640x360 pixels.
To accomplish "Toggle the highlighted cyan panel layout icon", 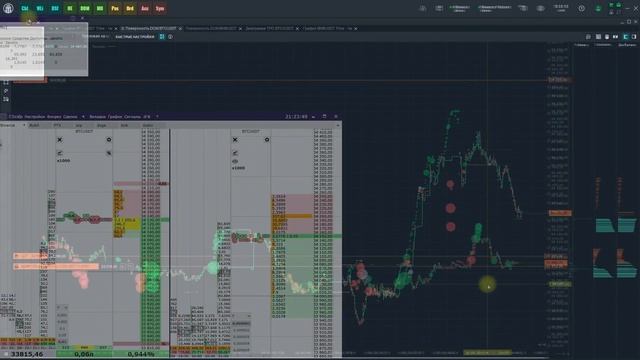I will click(x=626, y=37).
